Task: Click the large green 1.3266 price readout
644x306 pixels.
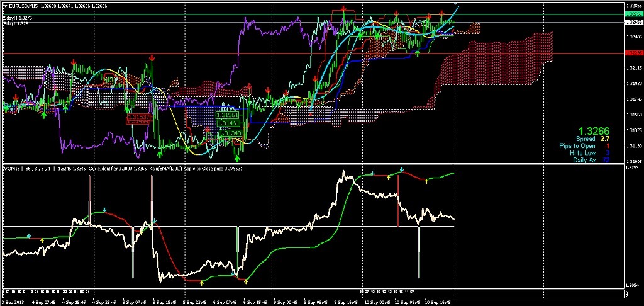Action: pos(594,131)
